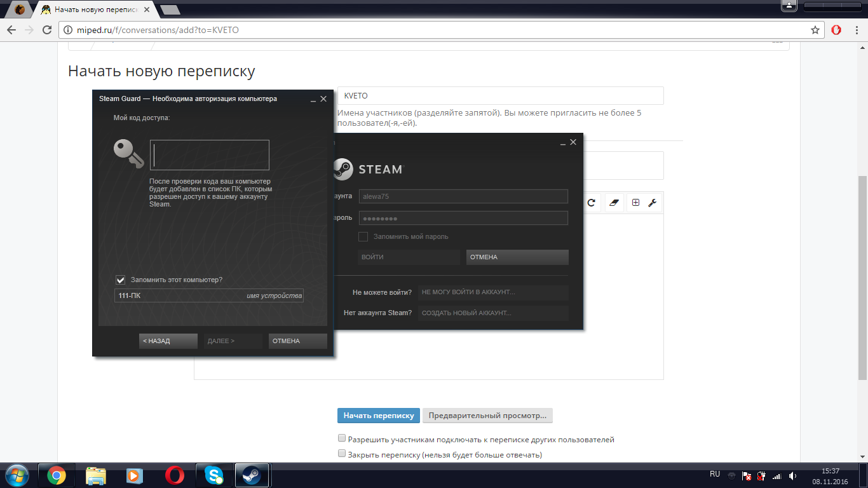Image resolution: width=868 pixels, height=488 pixels.
Task: Tick 'Разрешить участникам подключать' checkbox
Action: tap(342, 438)
